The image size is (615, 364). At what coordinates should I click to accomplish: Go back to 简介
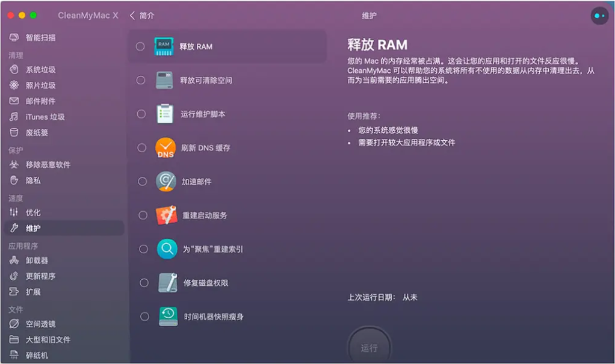[142, 16]
